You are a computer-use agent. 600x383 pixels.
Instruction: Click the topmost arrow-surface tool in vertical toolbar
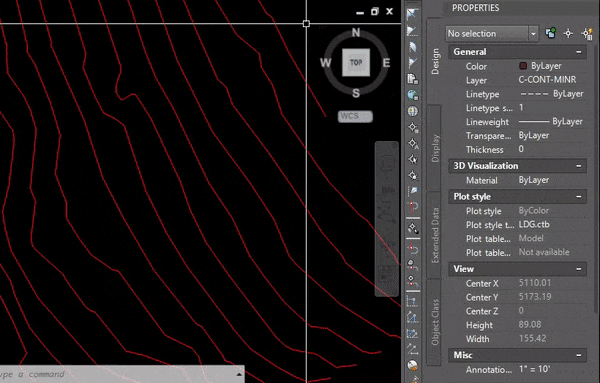click(x=412, y=14)
